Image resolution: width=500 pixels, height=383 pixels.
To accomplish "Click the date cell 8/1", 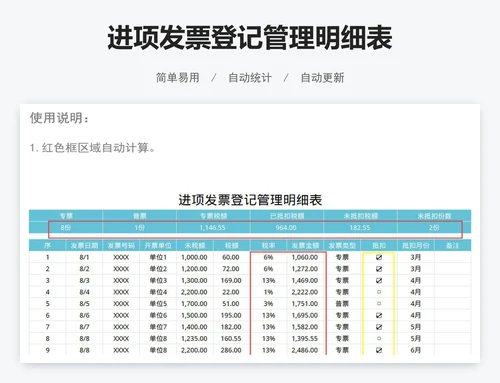I will pyautogui.click(x=84, y=257).
